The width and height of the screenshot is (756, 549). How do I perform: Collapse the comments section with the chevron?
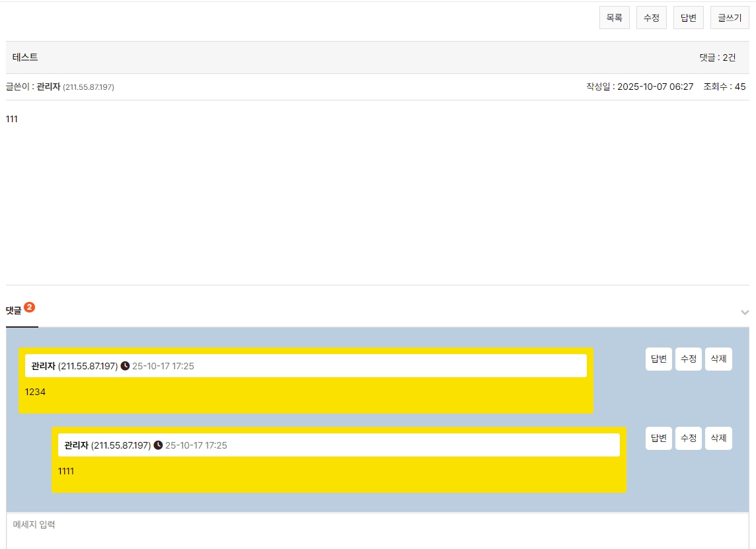tap(745, 312)
